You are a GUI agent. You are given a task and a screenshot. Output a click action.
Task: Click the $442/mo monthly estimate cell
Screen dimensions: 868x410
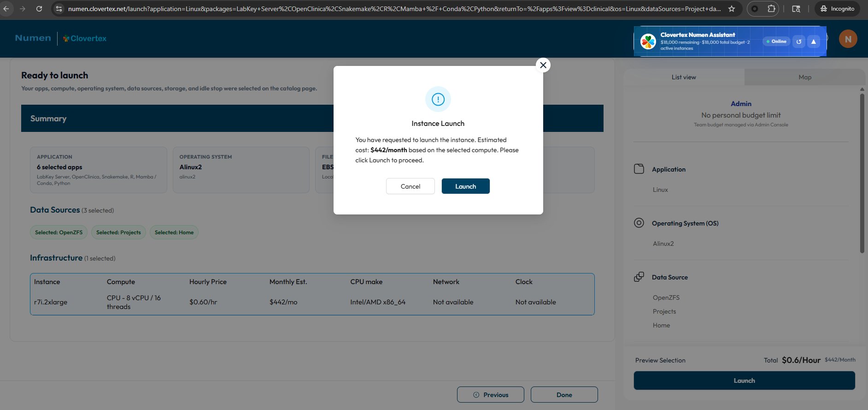[283, 302]
